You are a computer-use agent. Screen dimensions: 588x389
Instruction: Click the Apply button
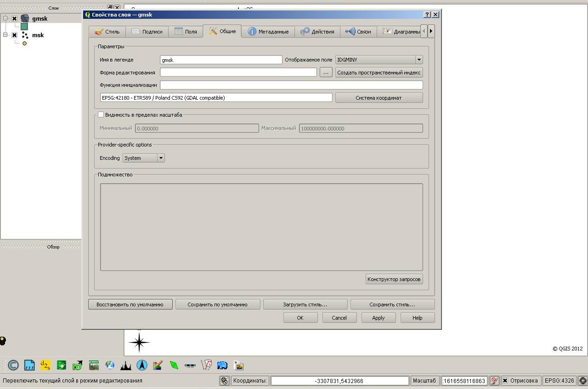(x=379, y=318)
